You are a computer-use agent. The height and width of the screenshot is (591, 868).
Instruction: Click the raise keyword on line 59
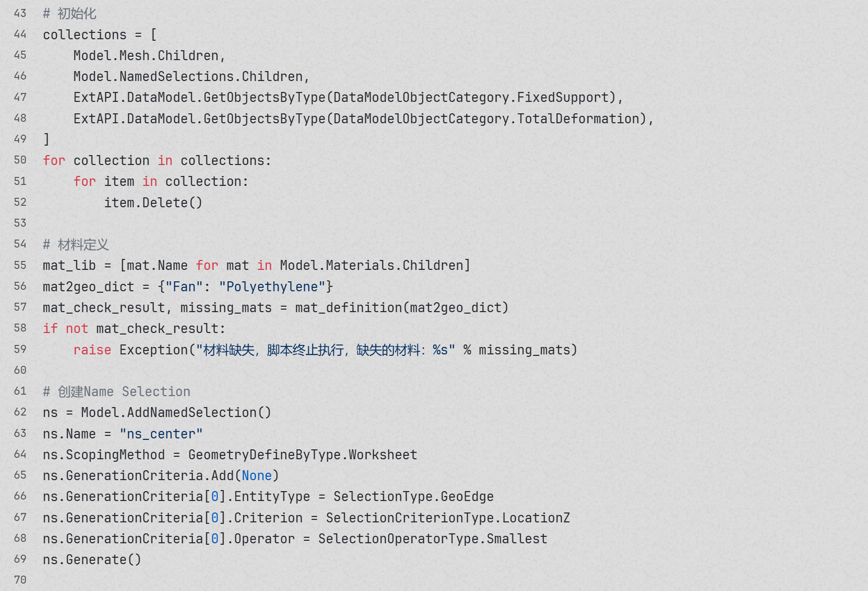point(92,350)
